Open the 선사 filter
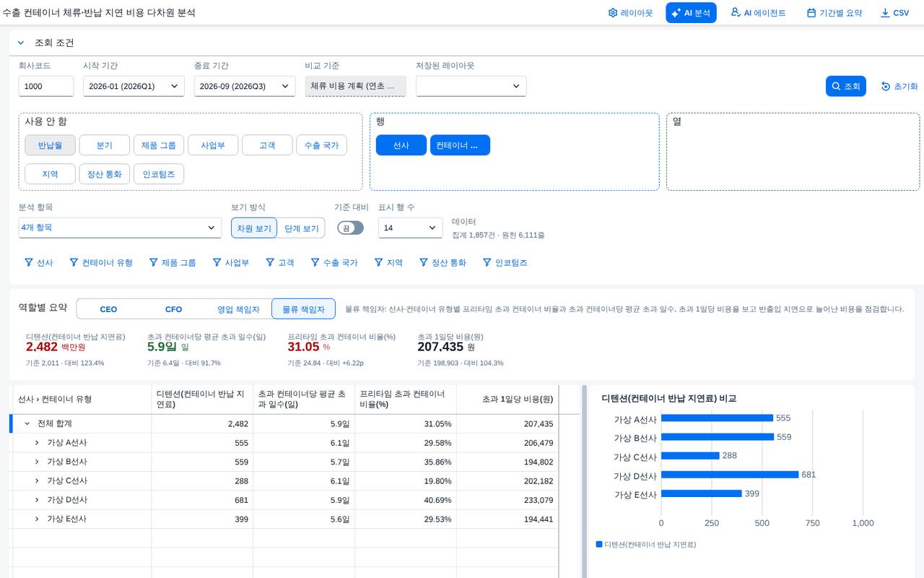 pos(39,263)
